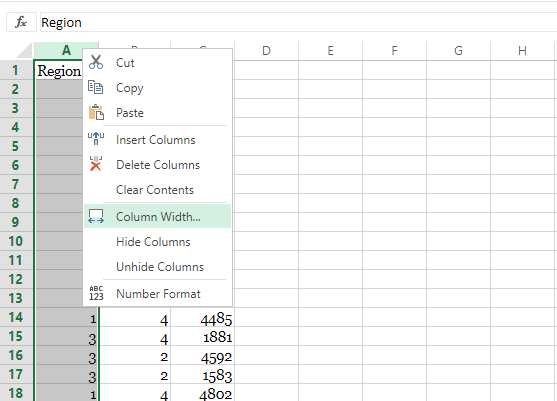Select Insert Columns menu entry
Image resolution: width=557 pixels, height=401 pixels.
[x=158, y=140]
